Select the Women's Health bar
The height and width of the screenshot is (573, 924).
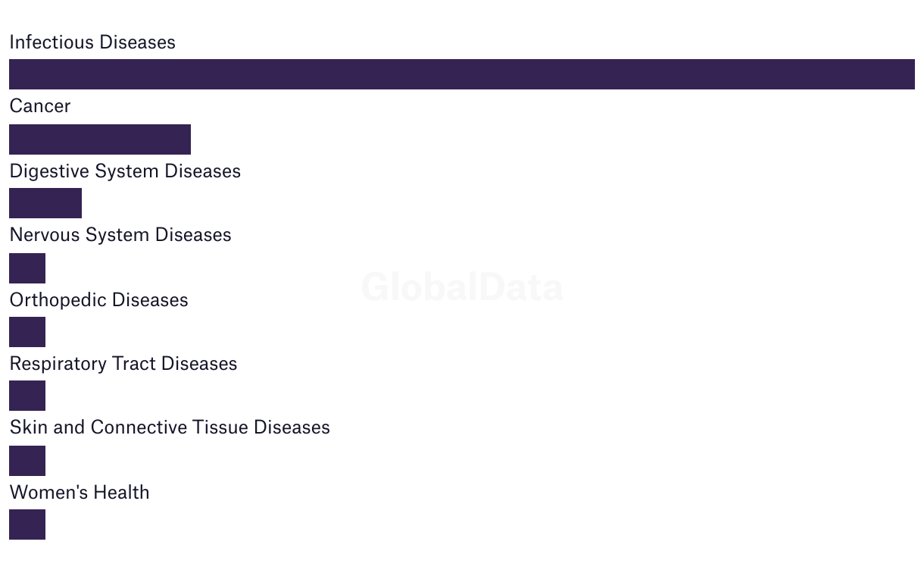27,524
